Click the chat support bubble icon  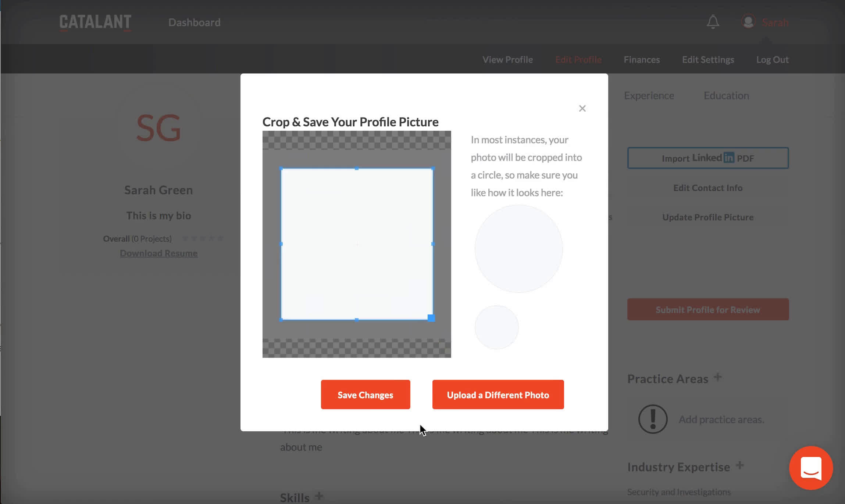[x=812, y=468]
